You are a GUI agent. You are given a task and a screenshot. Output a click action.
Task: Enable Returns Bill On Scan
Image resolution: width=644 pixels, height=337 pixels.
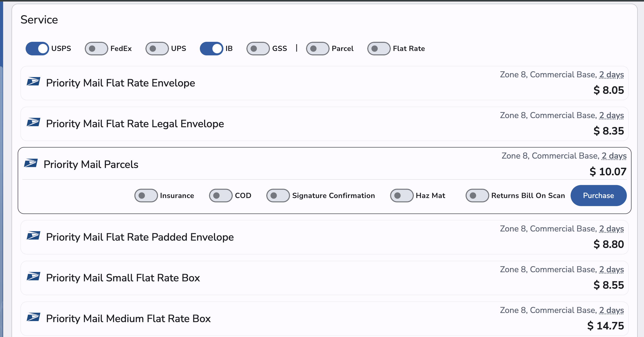(x=477, y=195)
